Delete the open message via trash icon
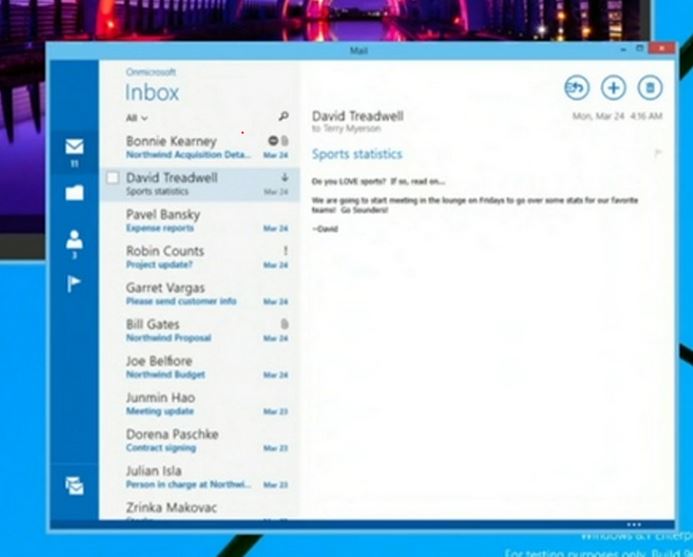 coord(650,88)
